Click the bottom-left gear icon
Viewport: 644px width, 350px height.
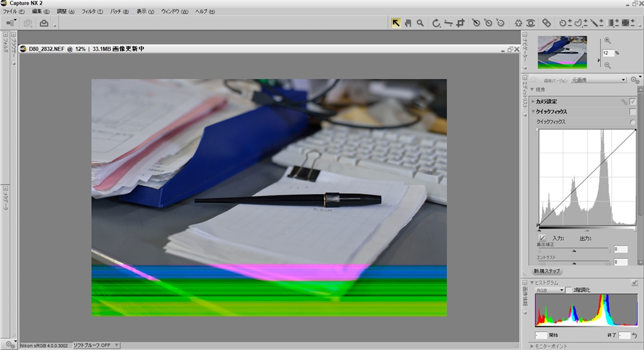pos(10,345)
